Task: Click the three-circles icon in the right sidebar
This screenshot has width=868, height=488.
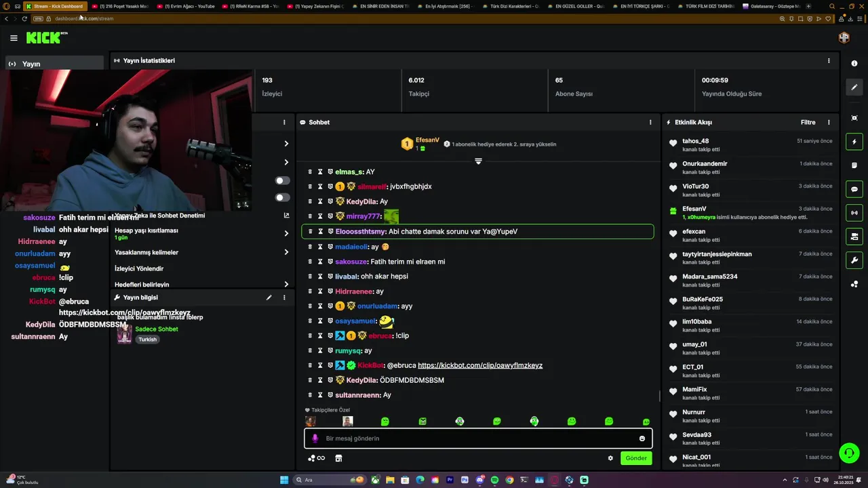Action: pyautogui.click(x=854, y=284)
